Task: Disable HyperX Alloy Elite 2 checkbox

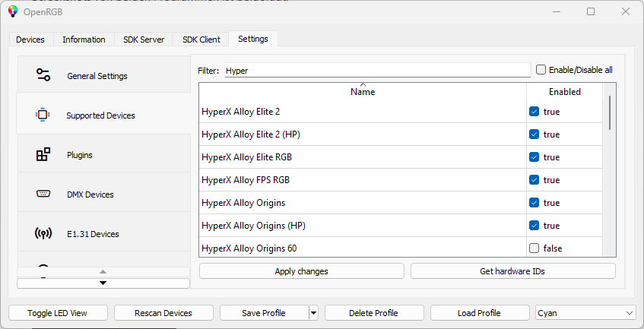Action: click(534, 112)
